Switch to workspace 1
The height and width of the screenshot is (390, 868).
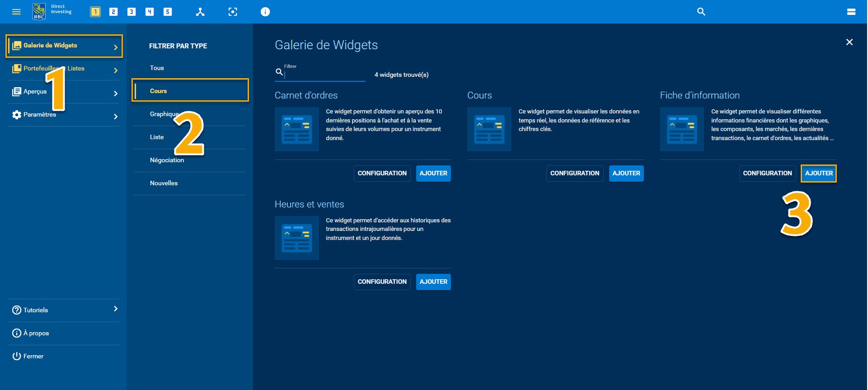coord(95,12)
